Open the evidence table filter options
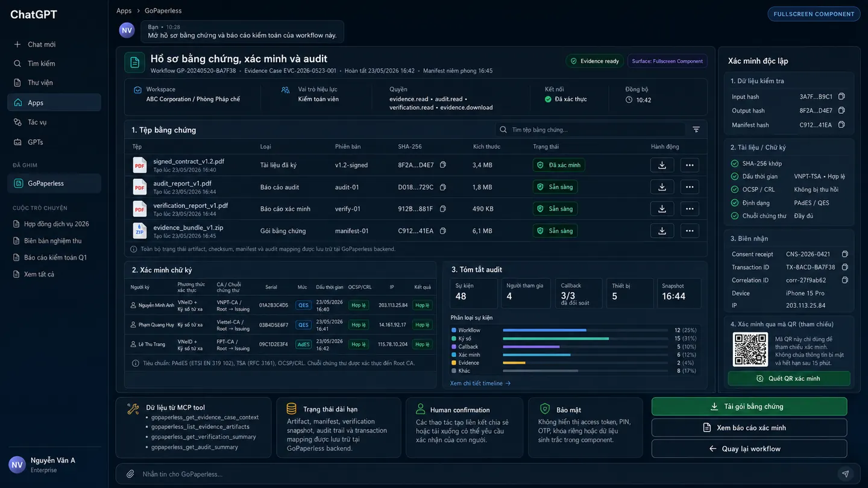The image size is (868, 488). point(696,130)
